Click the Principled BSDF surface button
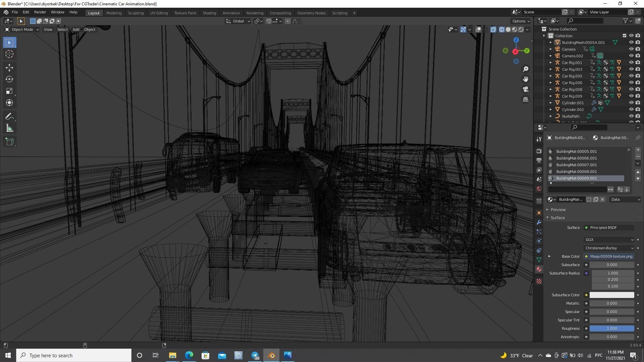Image resolution: width=644 pixels, height=362 pixels. (608, 228)
